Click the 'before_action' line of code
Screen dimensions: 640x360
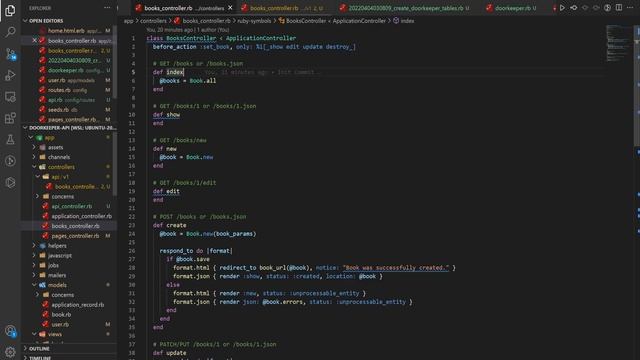click(x=254, y=47)
